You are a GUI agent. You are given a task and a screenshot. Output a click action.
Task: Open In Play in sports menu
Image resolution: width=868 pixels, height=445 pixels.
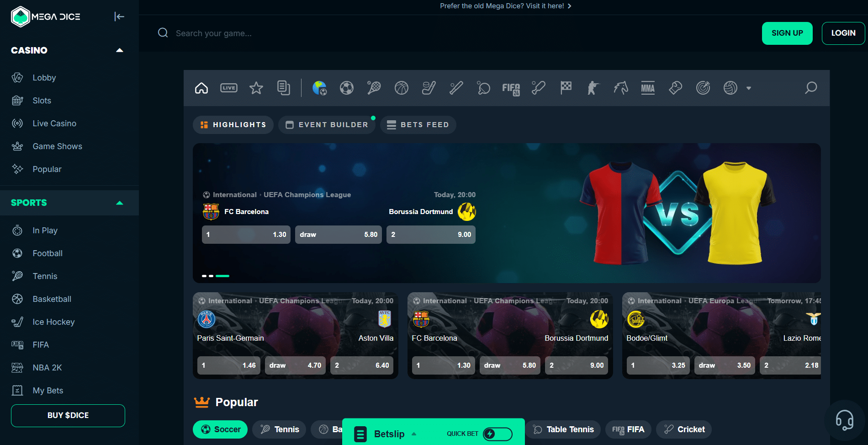(x=45, y=231)
